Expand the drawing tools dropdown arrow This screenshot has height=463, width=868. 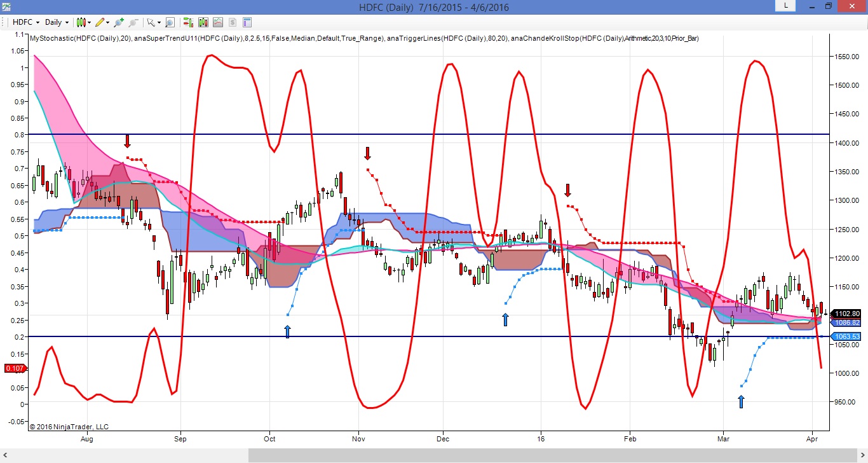point(108,22)
